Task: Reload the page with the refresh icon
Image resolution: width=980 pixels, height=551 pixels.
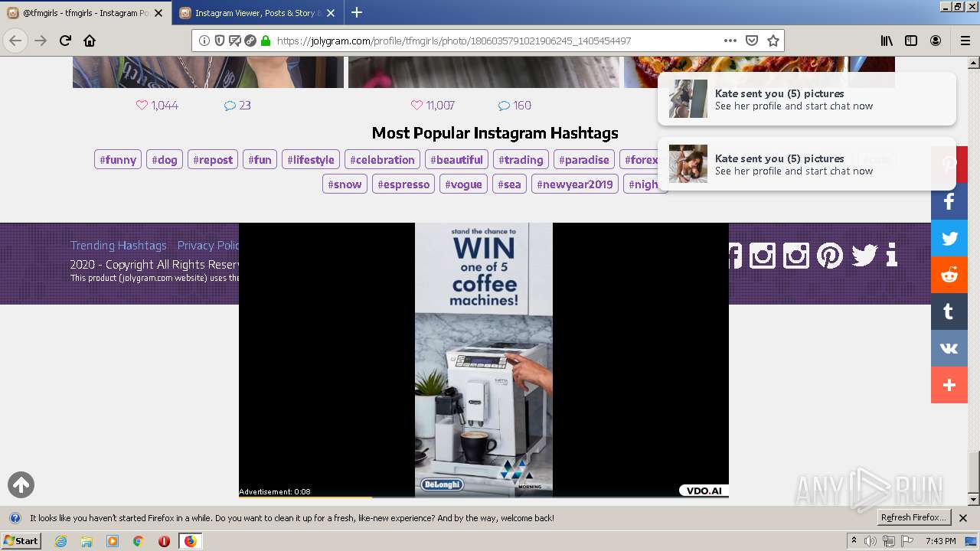Action: 65,41
